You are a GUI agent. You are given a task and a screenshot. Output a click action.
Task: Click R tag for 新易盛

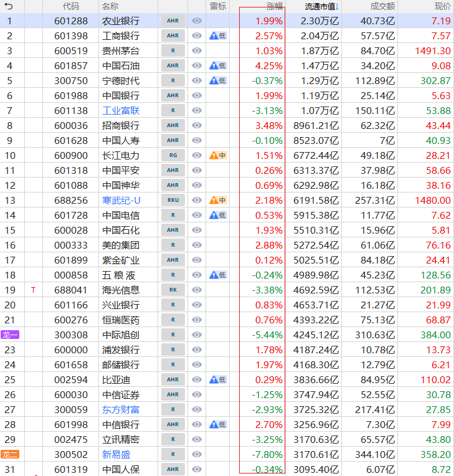coord(173,454)
